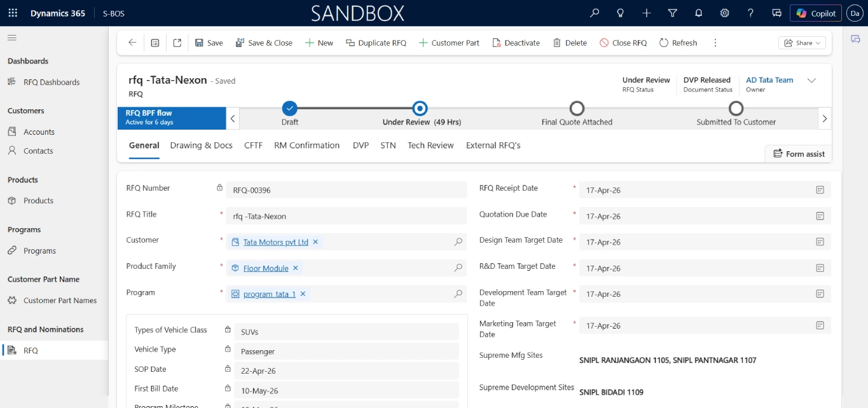Remove program_tata_1 from Program field
This screenshot has width=868, height=408.
point(303,294)
